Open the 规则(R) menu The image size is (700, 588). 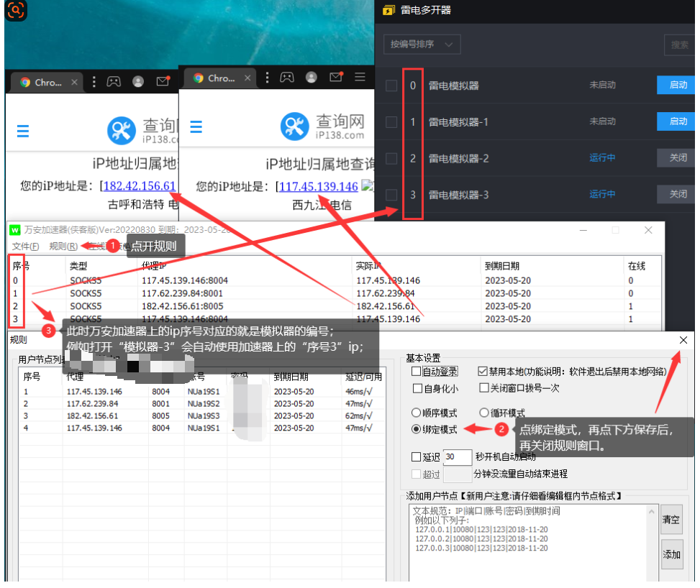point(63,247)
